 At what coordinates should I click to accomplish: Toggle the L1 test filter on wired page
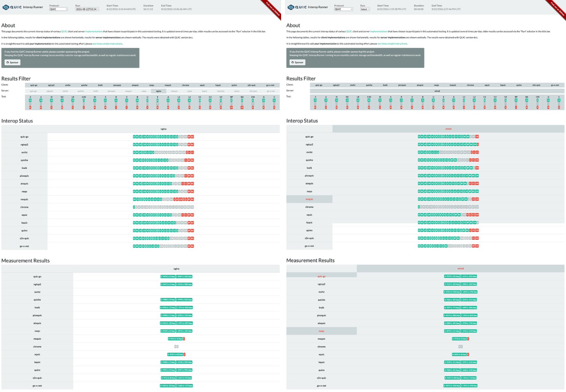coord(463,103)
